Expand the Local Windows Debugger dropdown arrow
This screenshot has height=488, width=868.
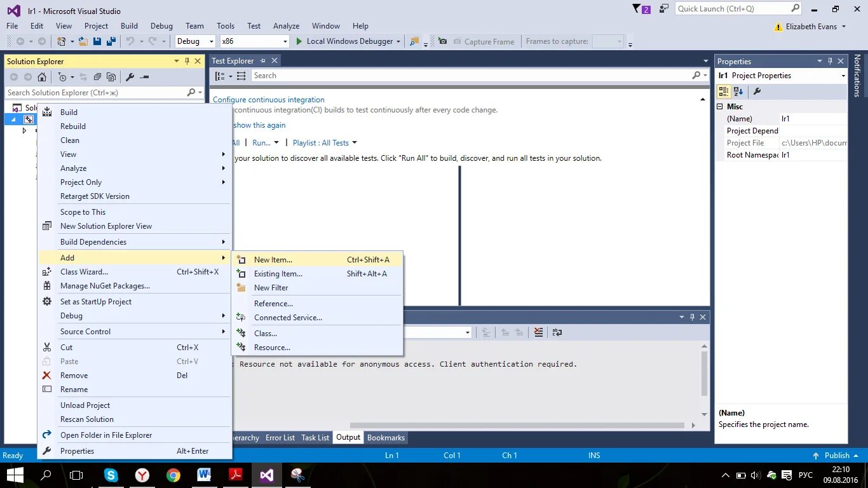point(398,41)
